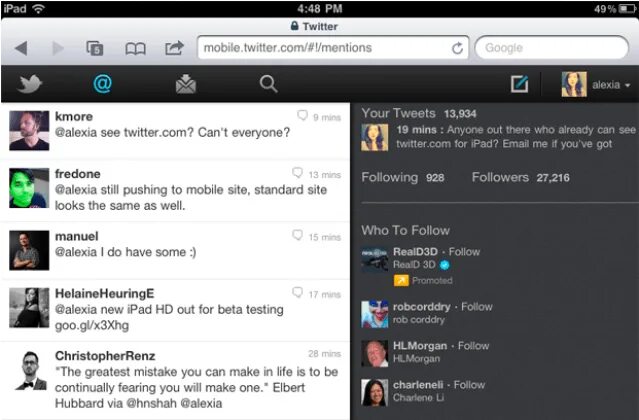The image size is (639, 420).
Task: Click alexia avatar beside latest tweet
Action: [x=375, y=138]
